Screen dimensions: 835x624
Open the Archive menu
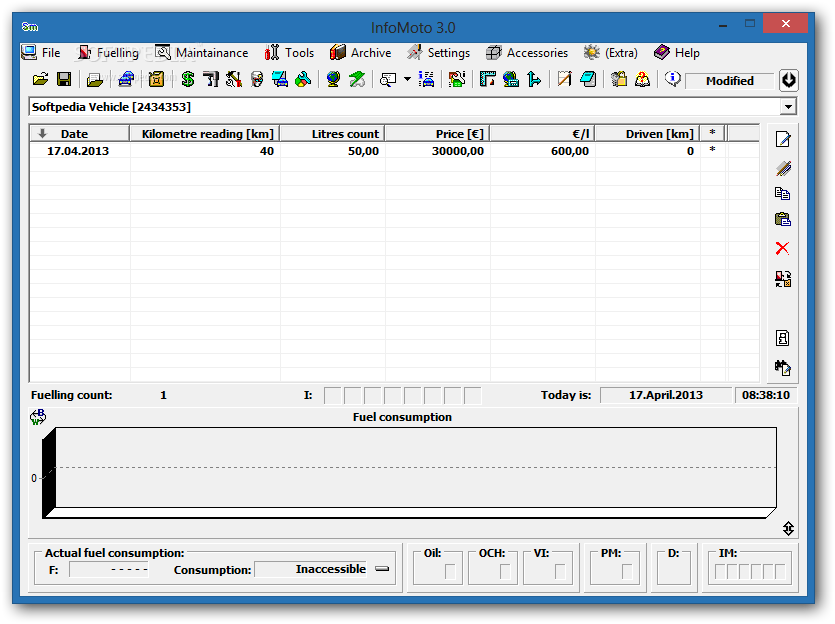pos(361,53)
